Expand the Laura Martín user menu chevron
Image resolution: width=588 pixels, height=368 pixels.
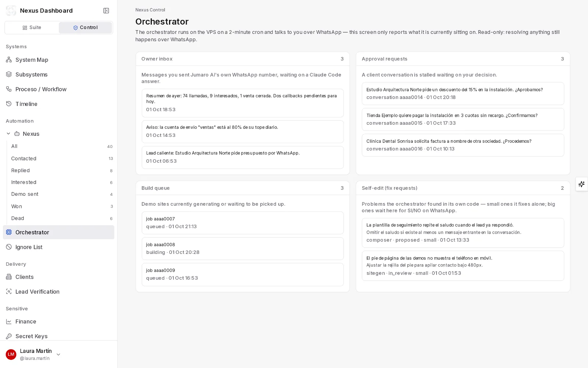[x=58, y=354]
